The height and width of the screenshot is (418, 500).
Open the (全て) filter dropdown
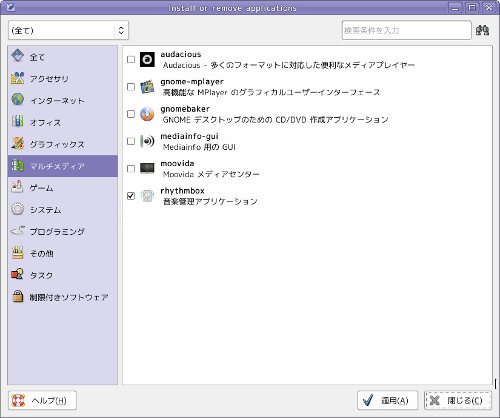68,30
